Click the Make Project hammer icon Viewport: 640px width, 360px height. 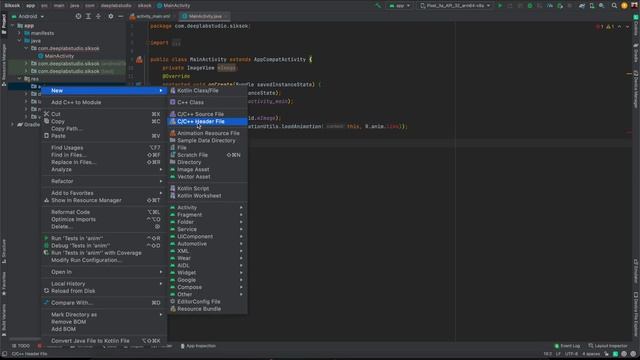tap(378, 6)
